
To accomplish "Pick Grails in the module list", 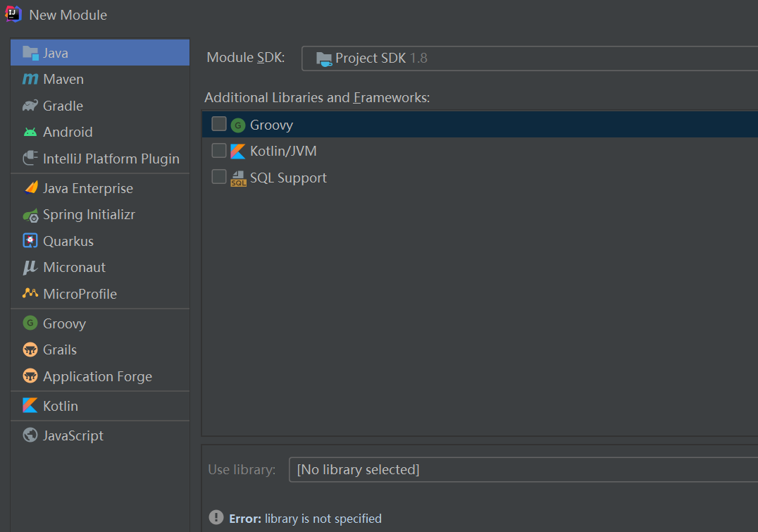I will tap(100, 349).
